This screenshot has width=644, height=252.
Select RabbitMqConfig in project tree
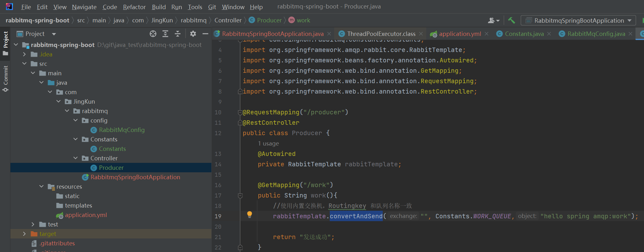tap(121, 130)
